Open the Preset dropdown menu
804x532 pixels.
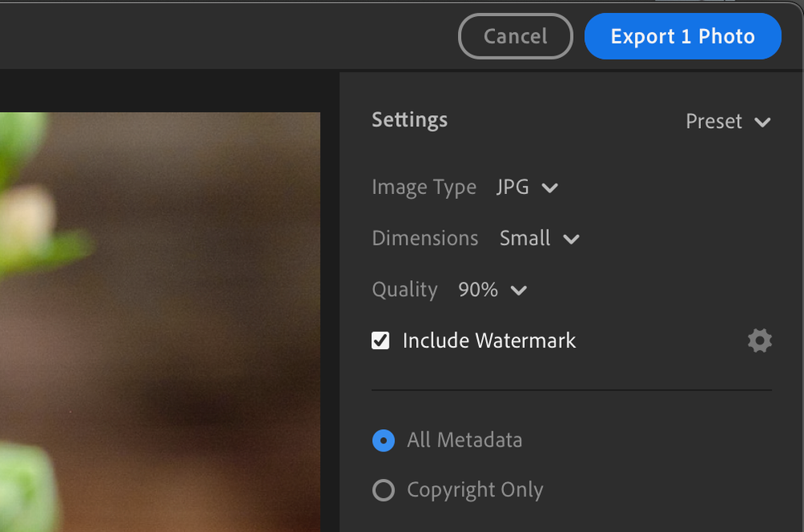coord(714,122)
